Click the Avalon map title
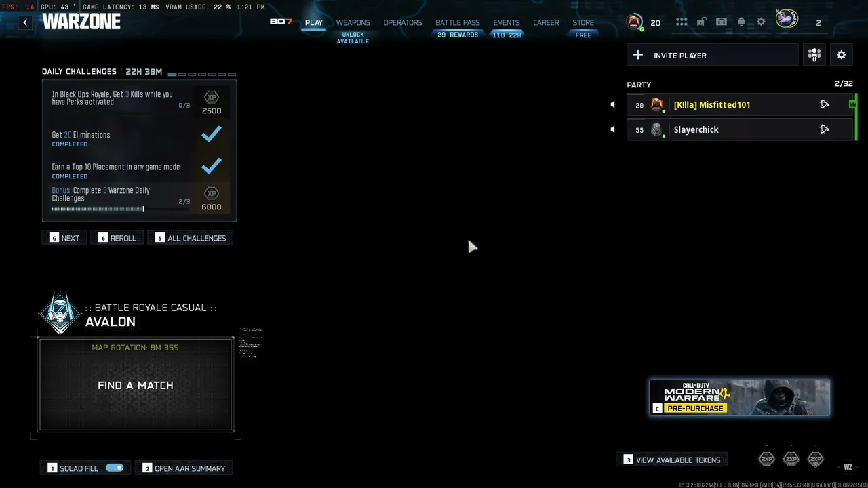868x488 pixels. (111, 322)
